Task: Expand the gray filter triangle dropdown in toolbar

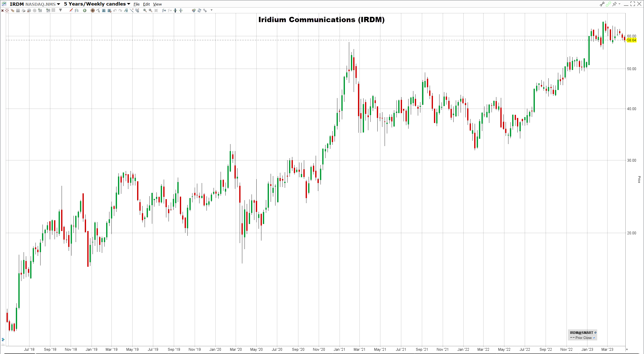Action: coord(60,10)
